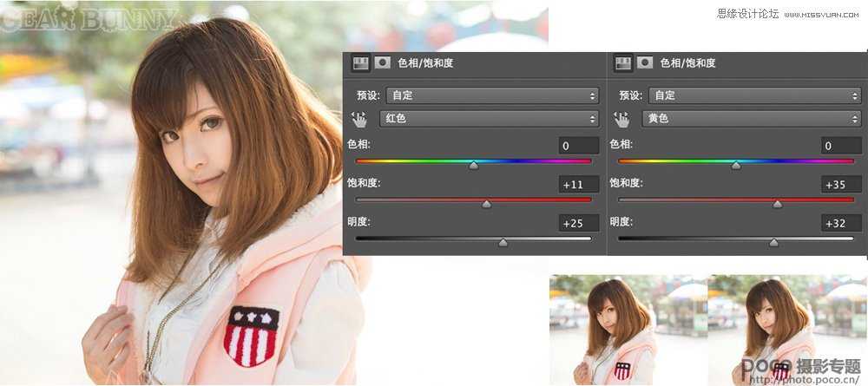868x386 pixels.
Task: Click the 色相 slider handle in the 黄色 panel
Action: (736, 165)
